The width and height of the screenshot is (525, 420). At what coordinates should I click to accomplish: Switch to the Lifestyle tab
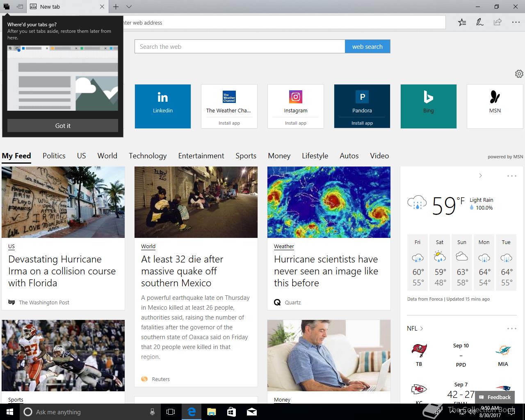315,156
